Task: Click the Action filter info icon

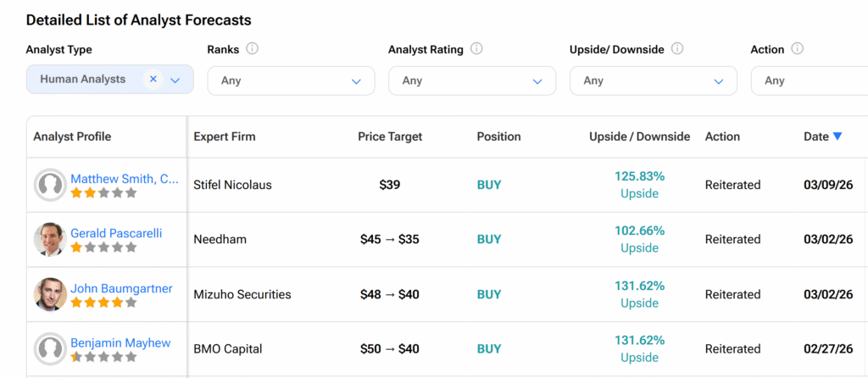Action: pyautogui.click(x=798, y=49)
